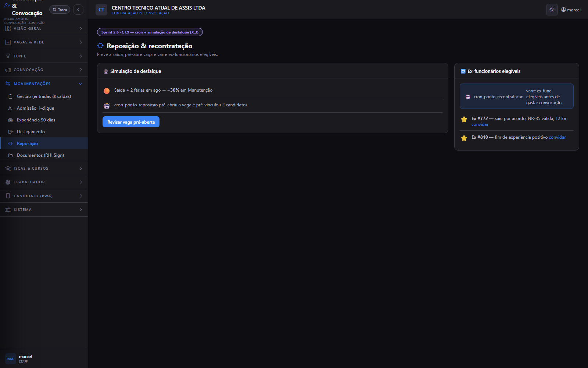Click the Troca switch button
Image resolution: width=588 pixels, height=368 pixels.
(60, 10)
